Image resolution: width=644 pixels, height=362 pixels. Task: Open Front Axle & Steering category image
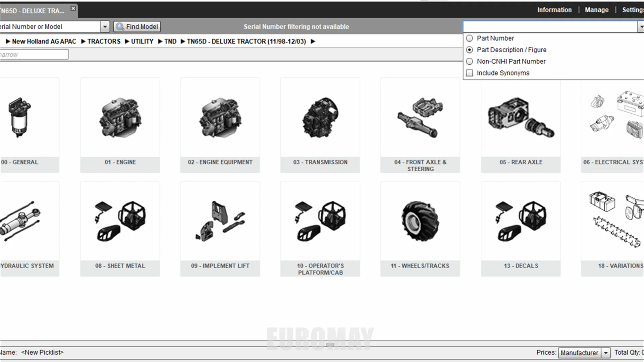(420, 118)
